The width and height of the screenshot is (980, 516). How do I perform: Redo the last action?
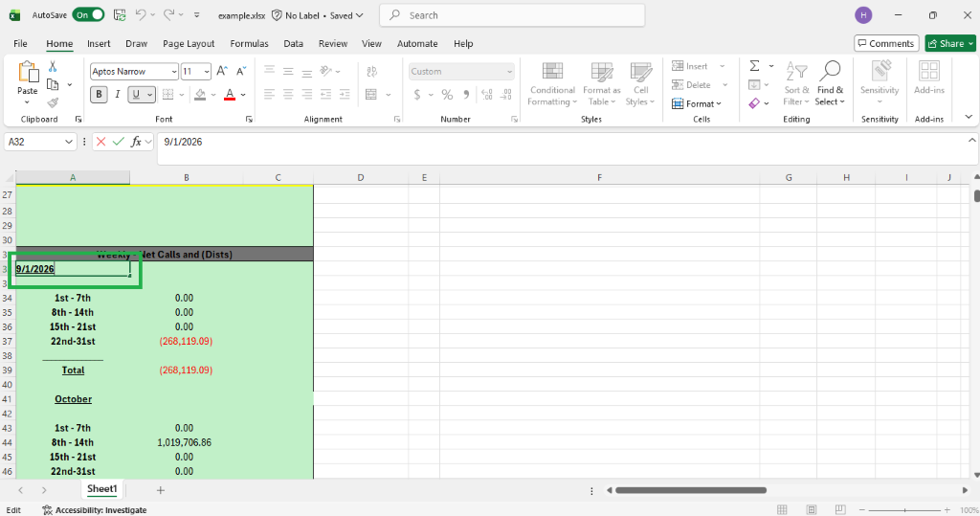168,15
